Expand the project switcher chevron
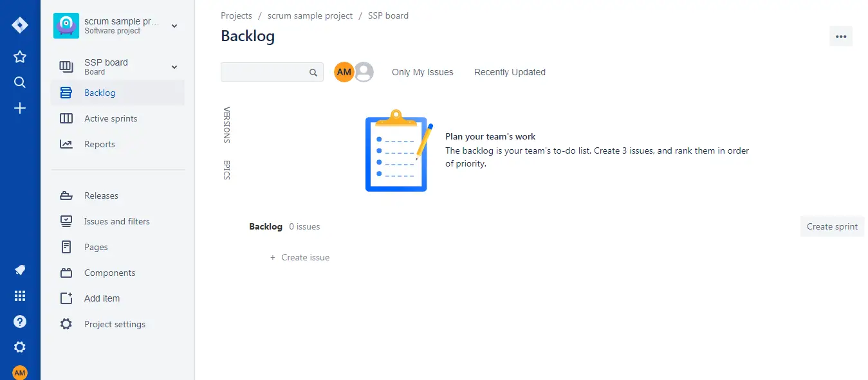The height and width of the screenshot is (380, 868). (173, 26)
